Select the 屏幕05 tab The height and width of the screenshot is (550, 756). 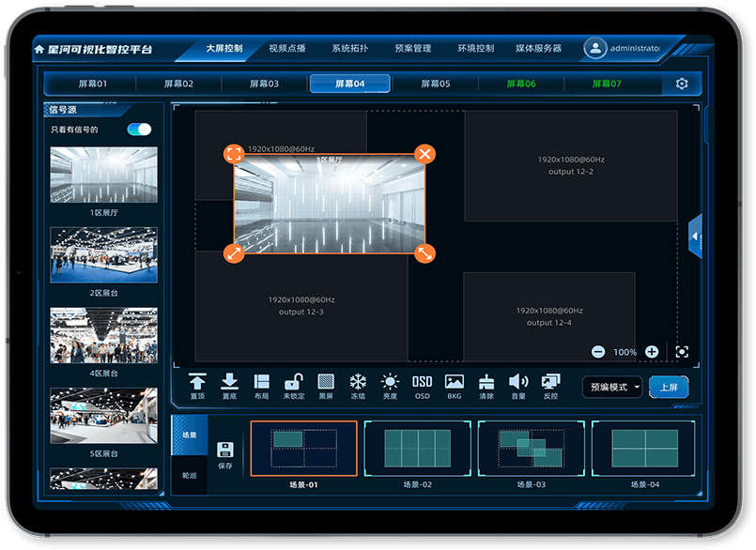click(x=436, y=84)
